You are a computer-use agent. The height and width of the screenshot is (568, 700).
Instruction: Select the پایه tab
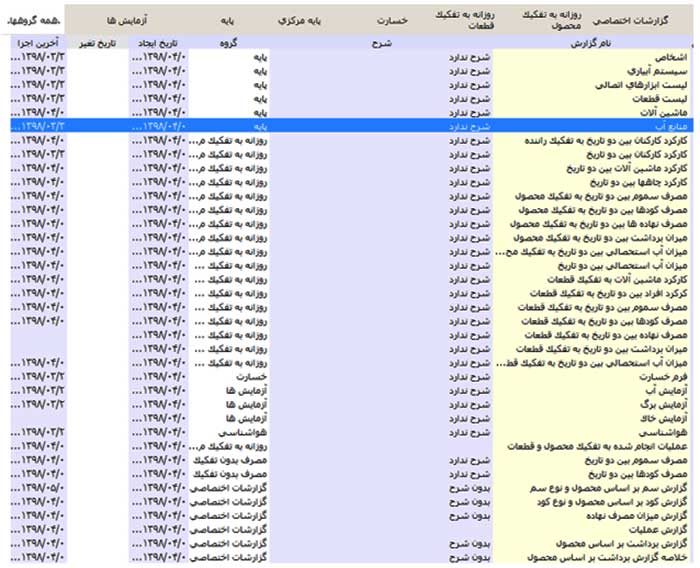[227, 21]
